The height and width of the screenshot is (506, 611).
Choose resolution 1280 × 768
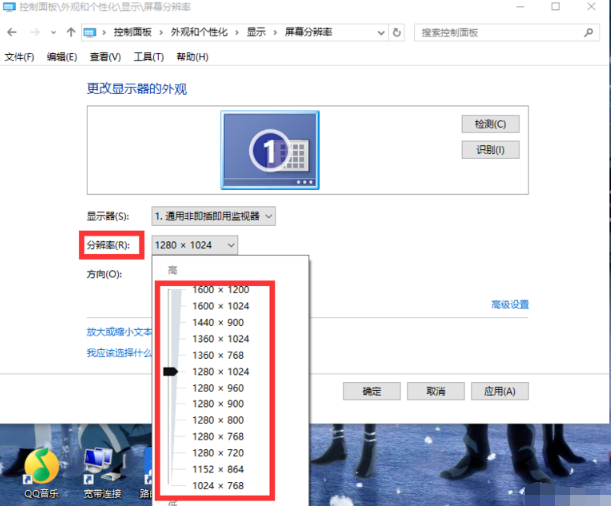click(x=218, y=437)
